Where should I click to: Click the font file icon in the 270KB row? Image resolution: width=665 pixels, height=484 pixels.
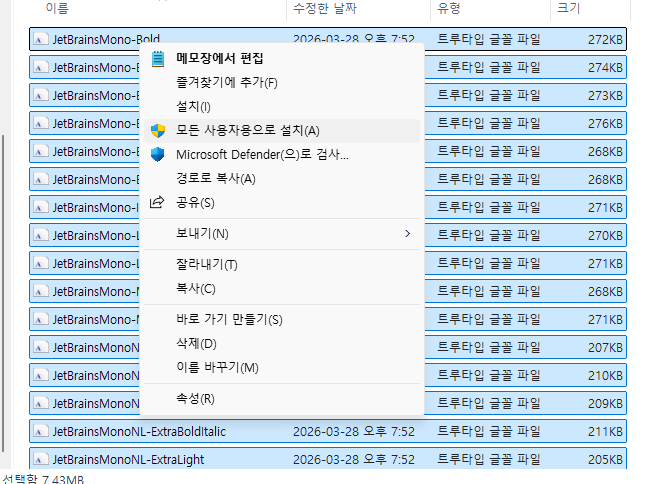click(40, 235)
